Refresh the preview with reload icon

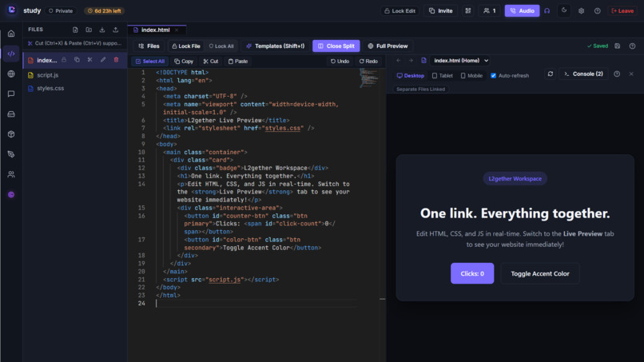pyautogui.click(x=551, y=74)
